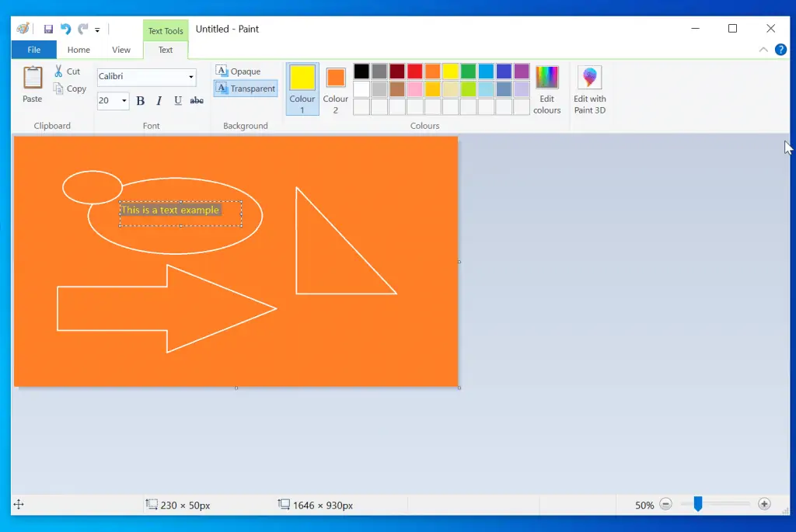Pick the black colour swatch

pyautogui.click(x=361, y=71)
